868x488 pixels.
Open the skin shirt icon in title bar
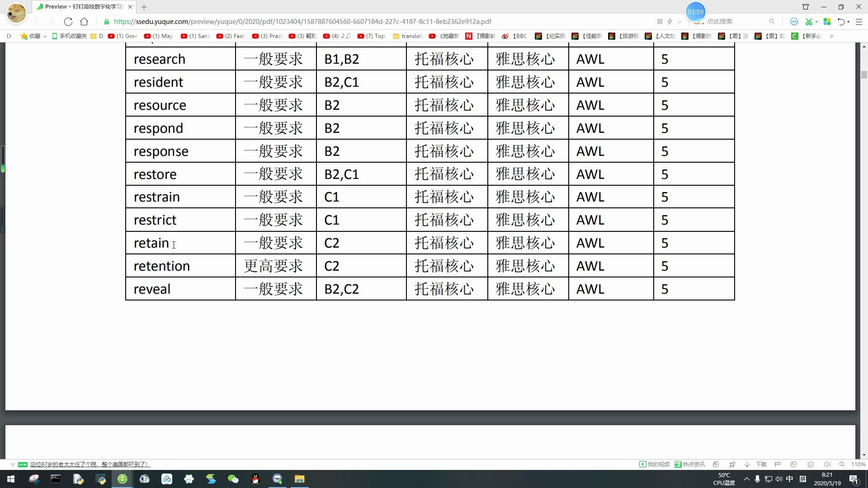pyautogui.click(x=806, y=7)
